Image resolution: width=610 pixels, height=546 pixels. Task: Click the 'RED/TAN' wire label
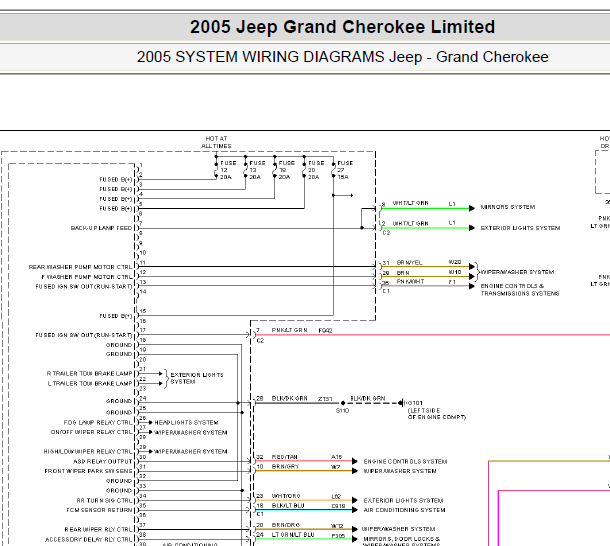pyautogui.click(x=284, y=457)
